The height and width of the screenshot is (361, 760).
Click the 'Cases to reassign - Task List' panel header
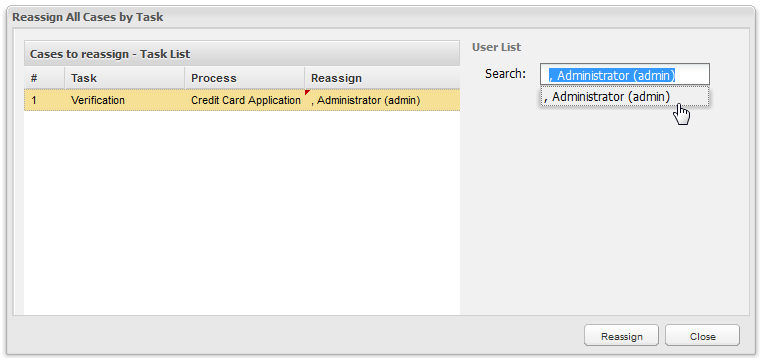[x=242, y=54]
